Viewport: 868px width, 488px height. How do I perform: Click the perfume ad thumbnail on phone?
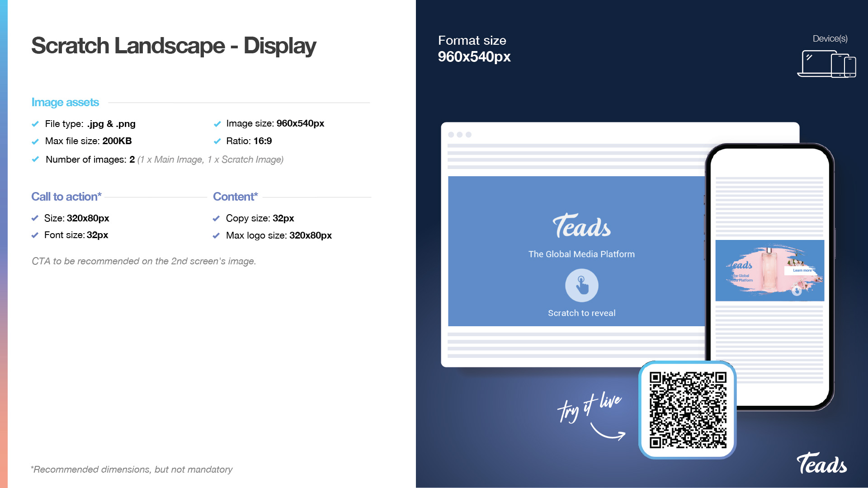pyautogui.click(x=769, y=271)
